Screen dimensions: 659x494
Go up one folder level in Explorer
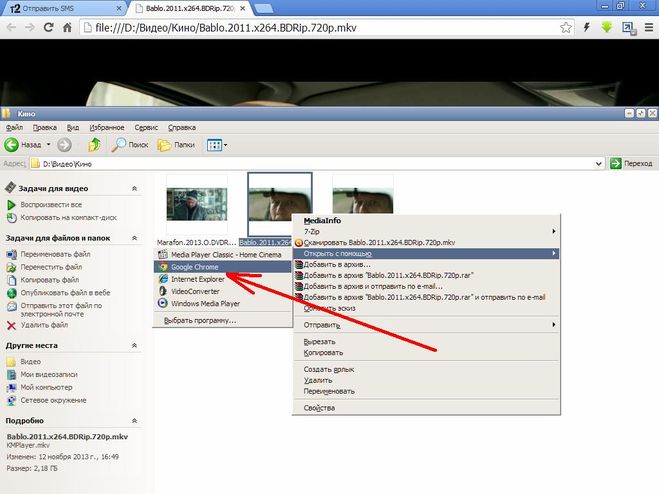coord(94,145)
